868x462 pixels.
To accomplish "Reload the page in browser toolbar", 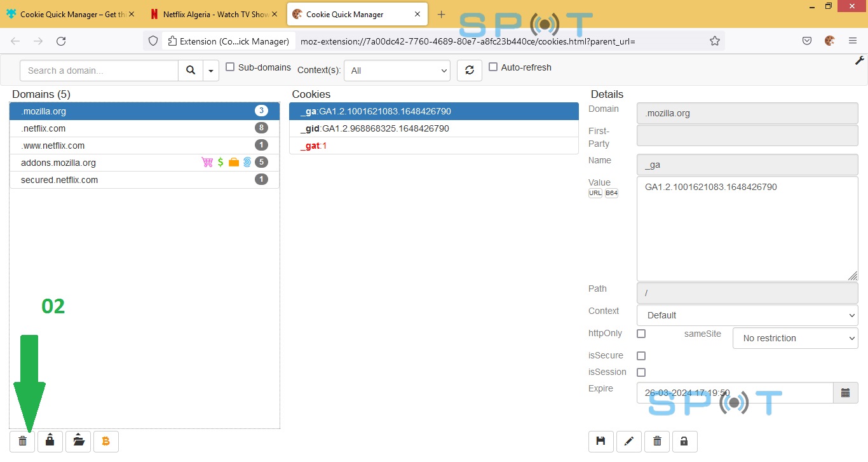I will (61, 41).
